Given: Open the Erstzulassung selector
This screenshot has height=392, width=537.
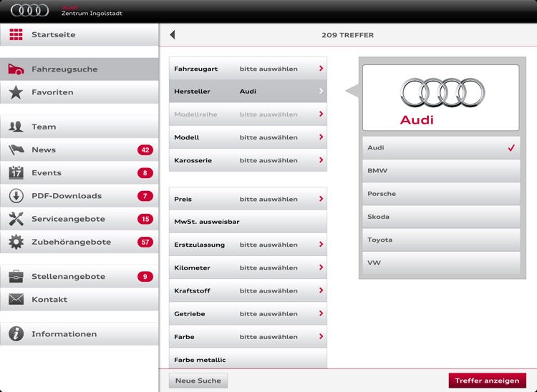Looking at the screenshot, I should tap(248, 245).
